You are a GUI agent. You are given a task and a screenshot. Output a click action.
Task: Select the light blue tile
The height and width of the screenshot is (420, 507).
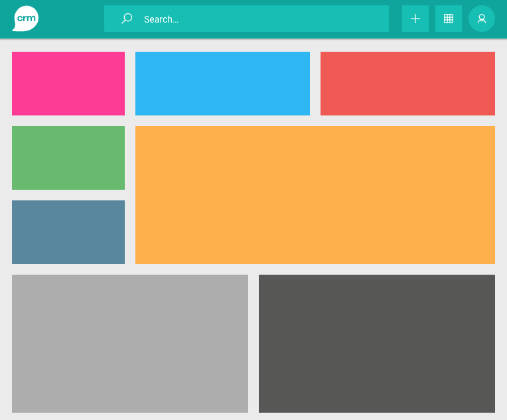click(222, 84)
